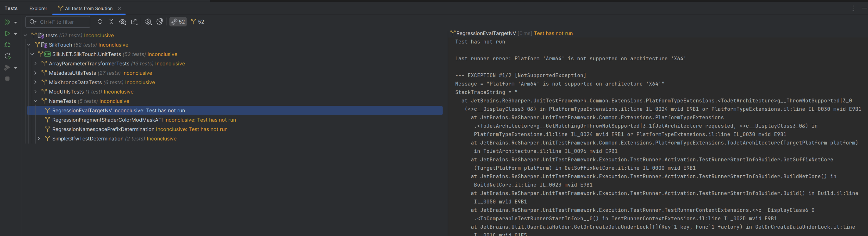Select the SilkTouch folder row
The image size is (868, 236).
click(x=235, y=45)
